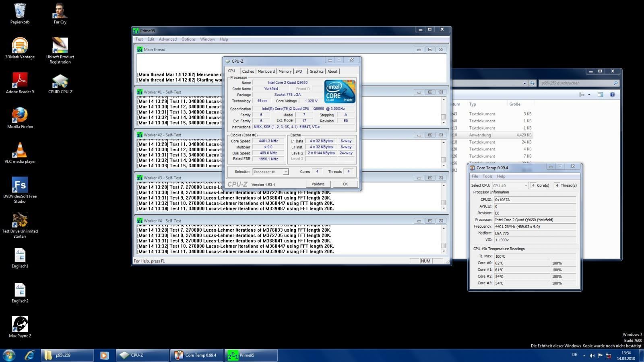Open the Window menu in Prime95
644x362 pixels.
[207, 39]
